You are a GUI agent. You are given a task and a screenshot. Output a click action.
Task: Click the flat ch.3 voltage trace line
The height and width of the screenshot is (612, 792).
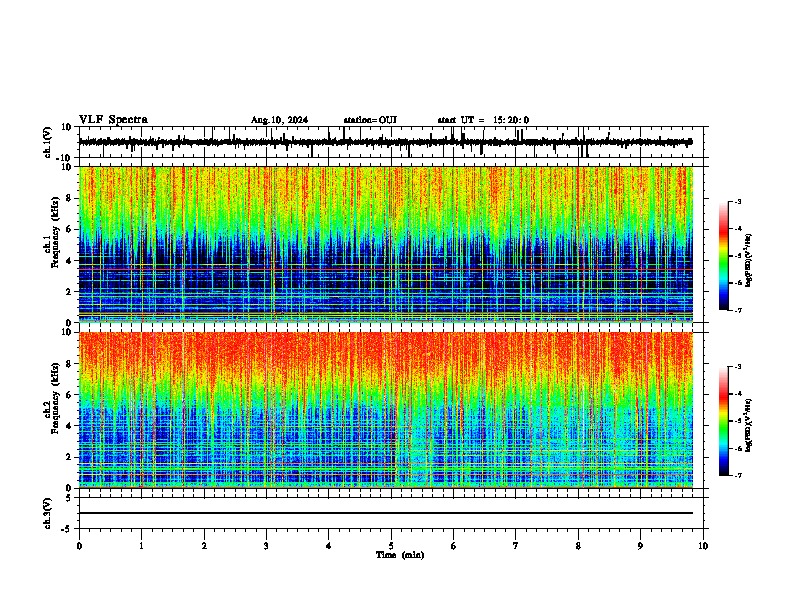[x=386, y=513]
